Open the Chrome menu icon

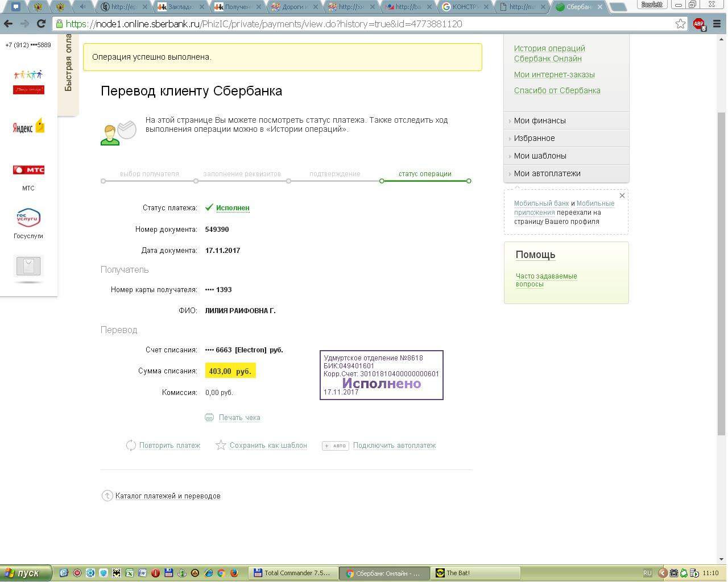pos(718,24)
